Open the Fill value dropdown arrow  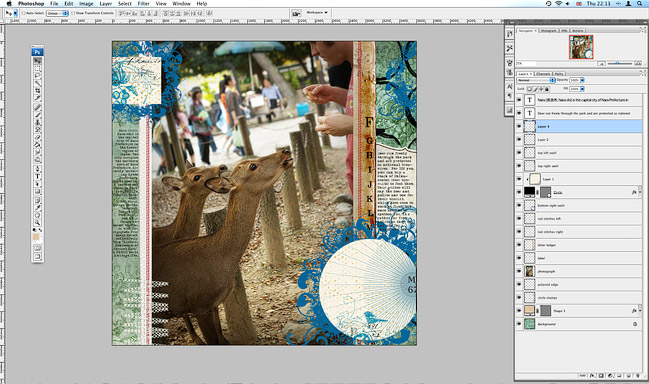pyautogui.click(x=582, y=89)
